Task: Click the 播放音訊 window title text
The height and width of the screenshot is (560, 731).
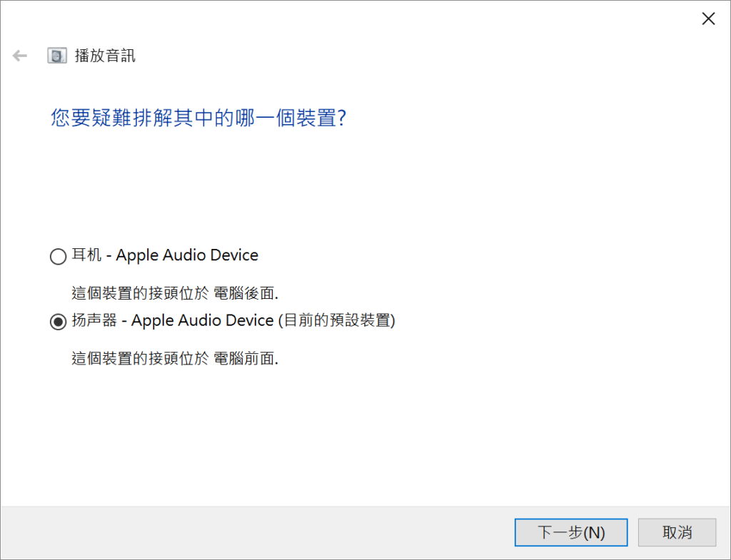Action: (x=105, y=56)
